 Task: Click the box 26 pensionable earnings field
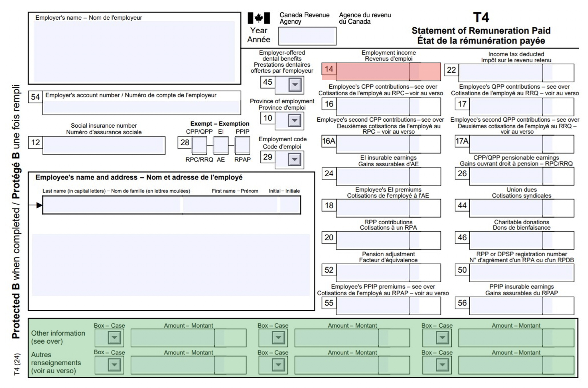(x=522, y=176)
